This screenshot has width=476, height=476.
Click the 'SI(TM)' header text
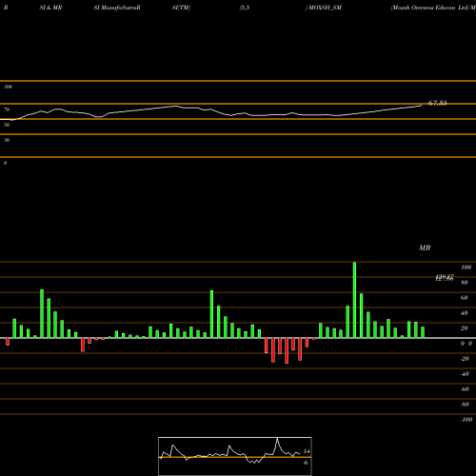pos(181,8)
